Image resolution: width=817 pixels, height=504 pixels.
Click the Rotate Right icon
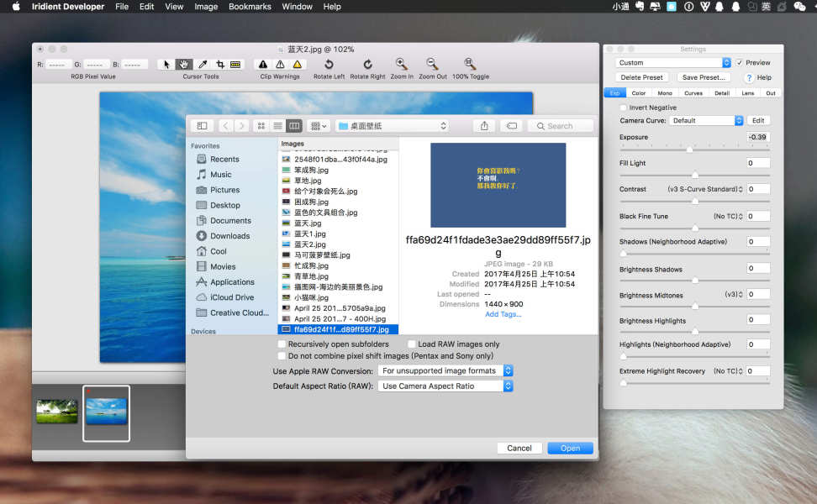(367, 64)
